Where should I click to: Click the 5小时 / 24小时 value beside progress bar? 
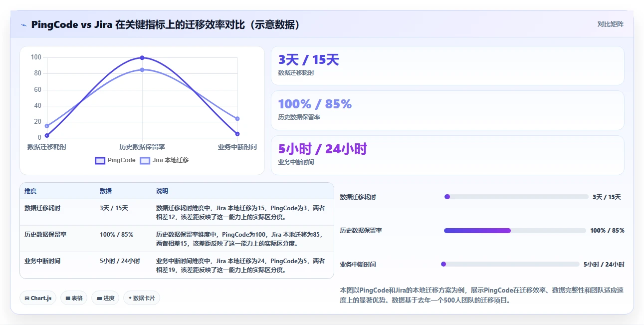coord(604,265)
